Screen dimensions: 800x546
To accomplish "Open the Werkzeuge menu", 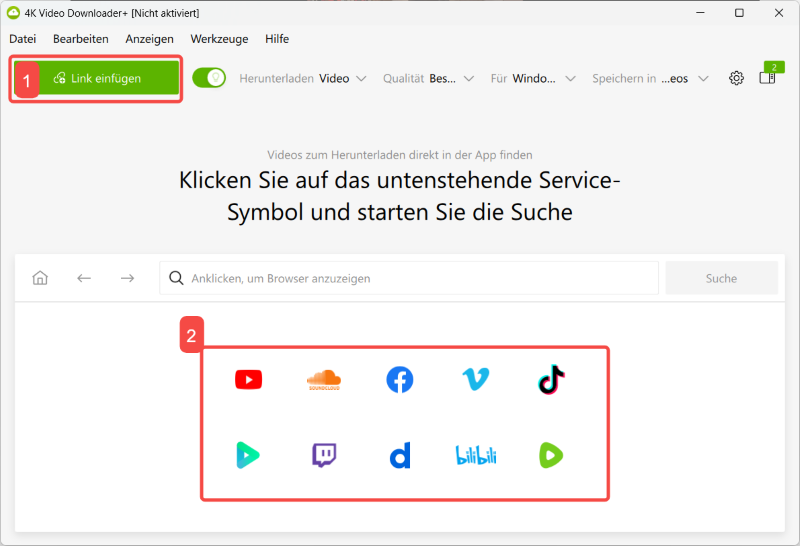I will (x=219, y=39).
